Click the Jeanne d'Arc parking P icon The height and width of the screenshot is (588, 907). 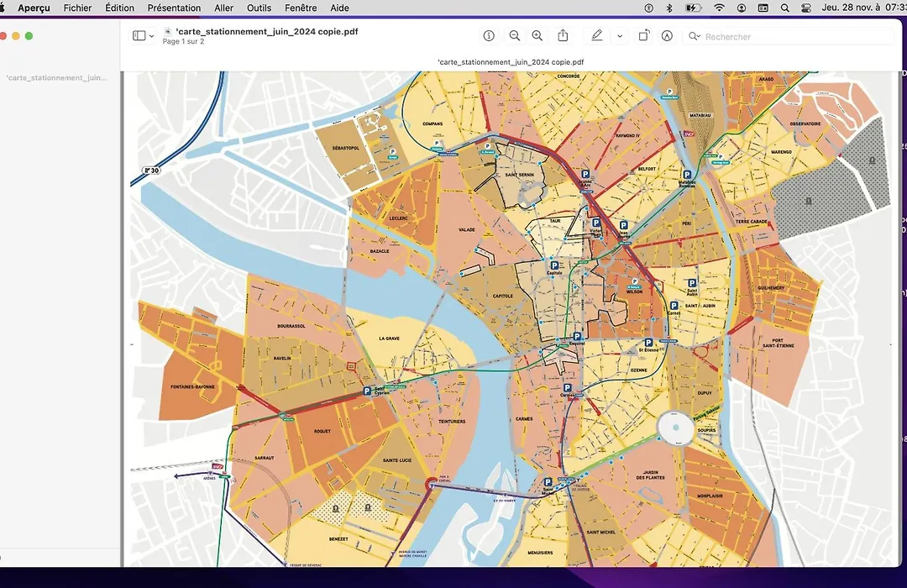[585, 174]
